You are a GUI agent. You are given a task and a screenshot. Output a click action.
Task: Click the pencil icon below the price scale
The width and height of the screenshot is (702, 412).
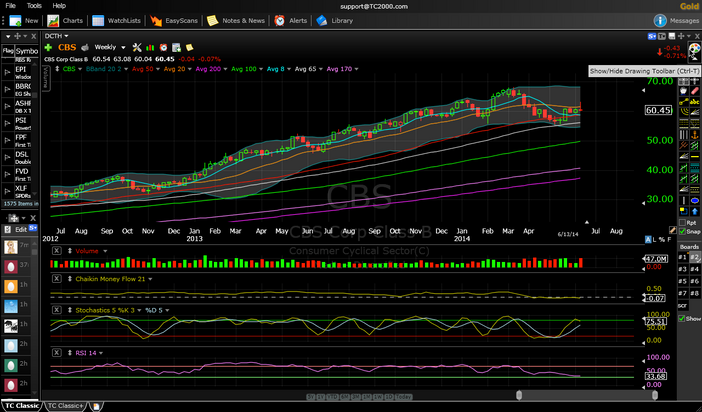tap(672, 230)
